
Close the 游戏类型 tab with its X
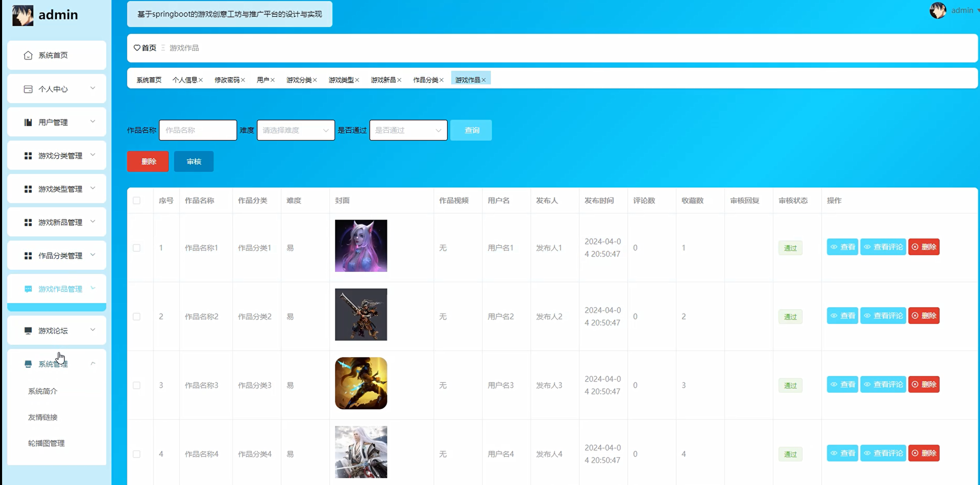tap(357, 80)
